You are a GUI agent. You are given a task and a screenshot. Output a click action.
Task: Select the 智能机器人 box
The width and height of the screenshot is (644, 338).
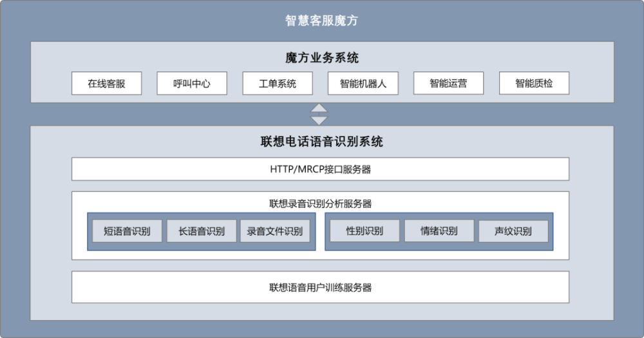[363, 83]
